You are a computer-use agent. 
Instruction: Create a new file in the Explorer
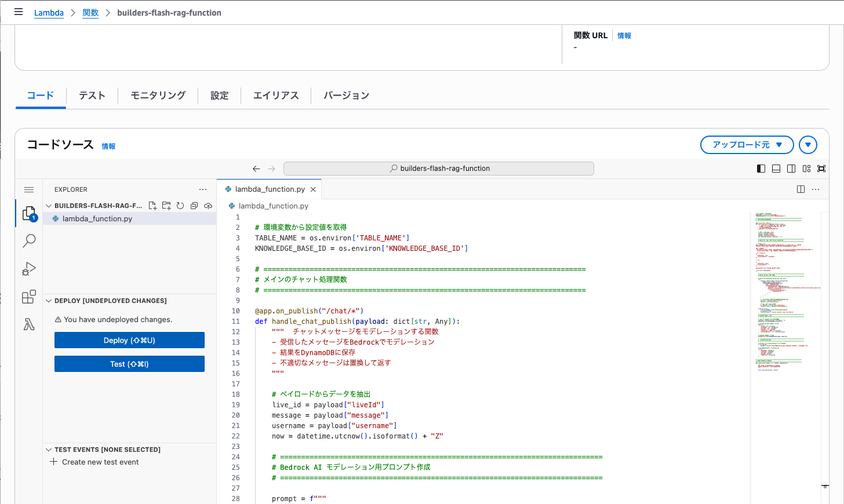[x=152, y=205]
